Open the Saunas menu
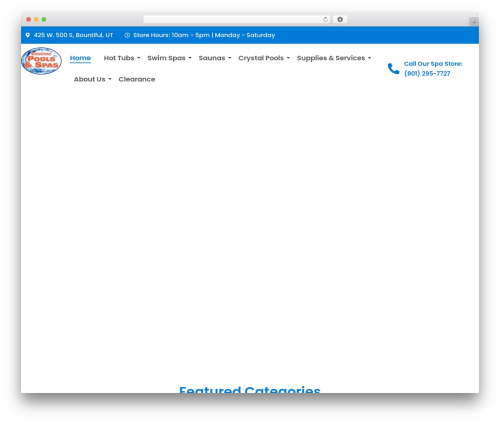 (x=212, y=58)
